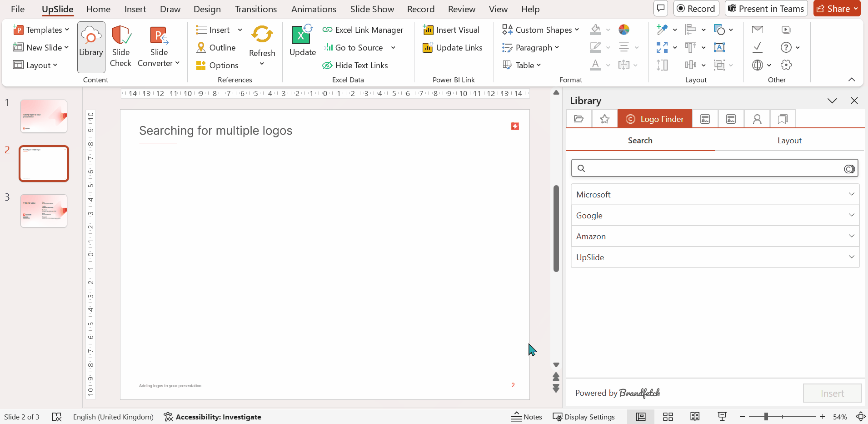Click Accessibility: Investigate in status bar
The image size is (868, 424).
(213, 417)
